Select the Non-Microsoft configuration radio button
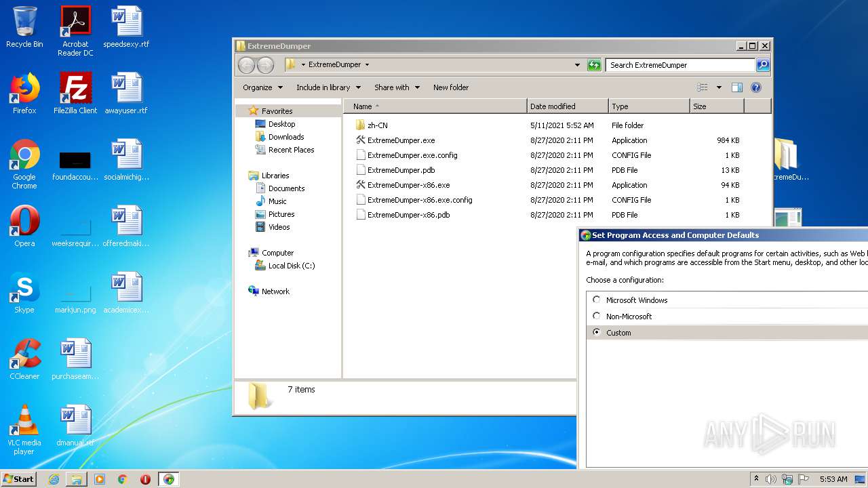Screen dimensions: 868x488 [x=597, y=316]
